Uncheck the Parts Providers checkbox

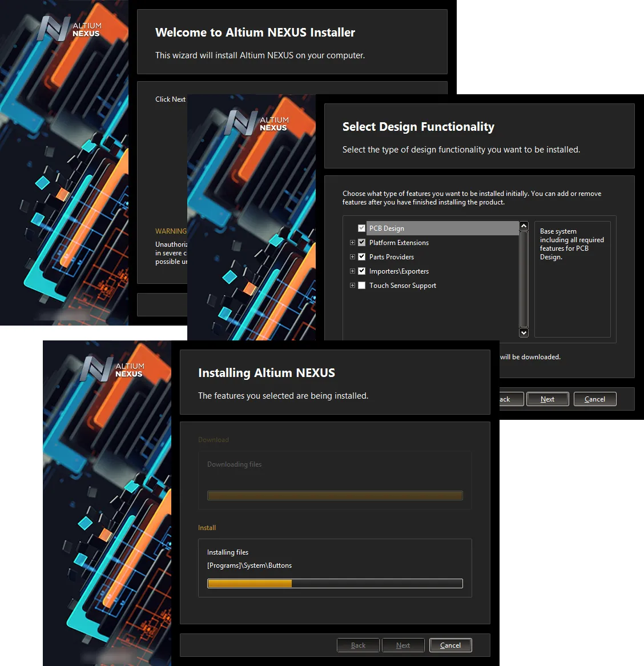[362, 256]
